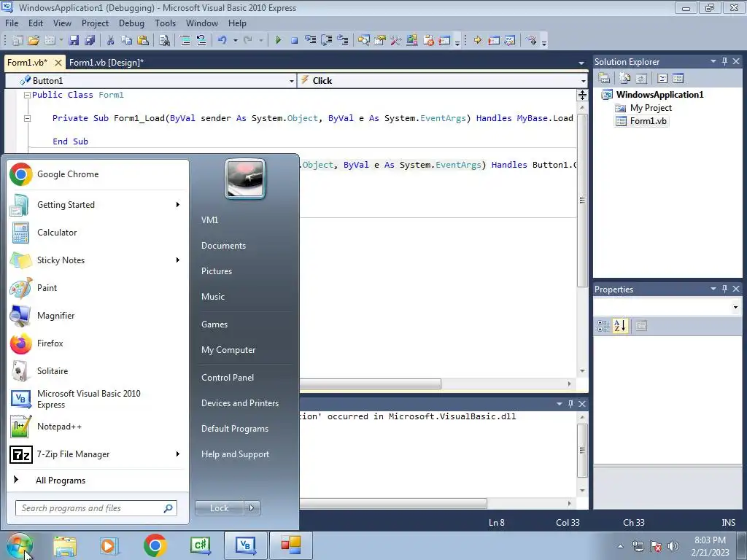The width and height of the screenshot is (747, 560).
Task: Expand the Sticky Notes jump list arrow
Action: [178, 260]
